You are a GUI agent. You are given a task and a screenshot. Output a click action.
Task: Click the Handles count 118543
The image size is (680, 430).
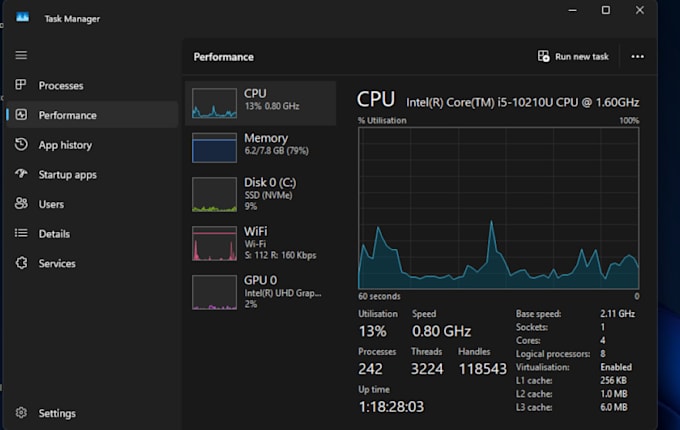pos(482,369)
